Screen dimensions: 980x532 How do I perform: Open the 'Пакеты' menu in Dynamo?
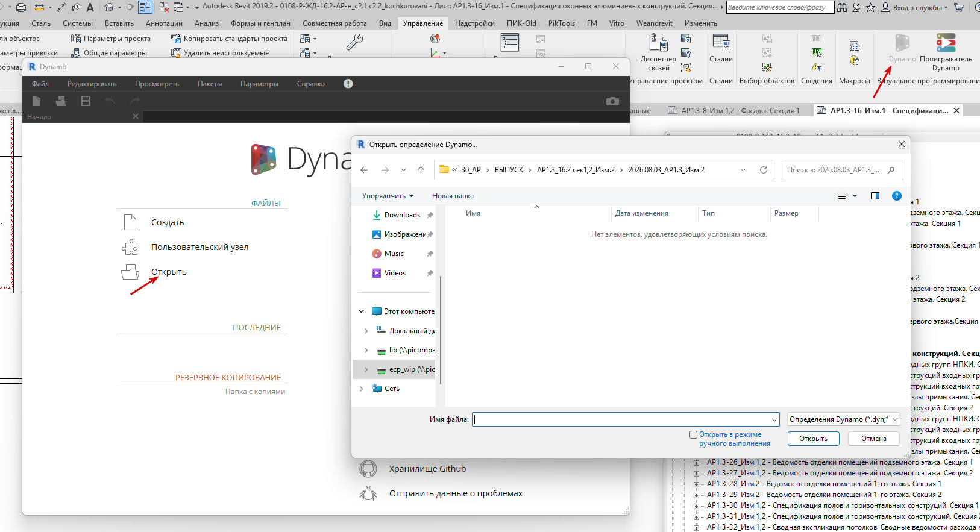(210, 84)
